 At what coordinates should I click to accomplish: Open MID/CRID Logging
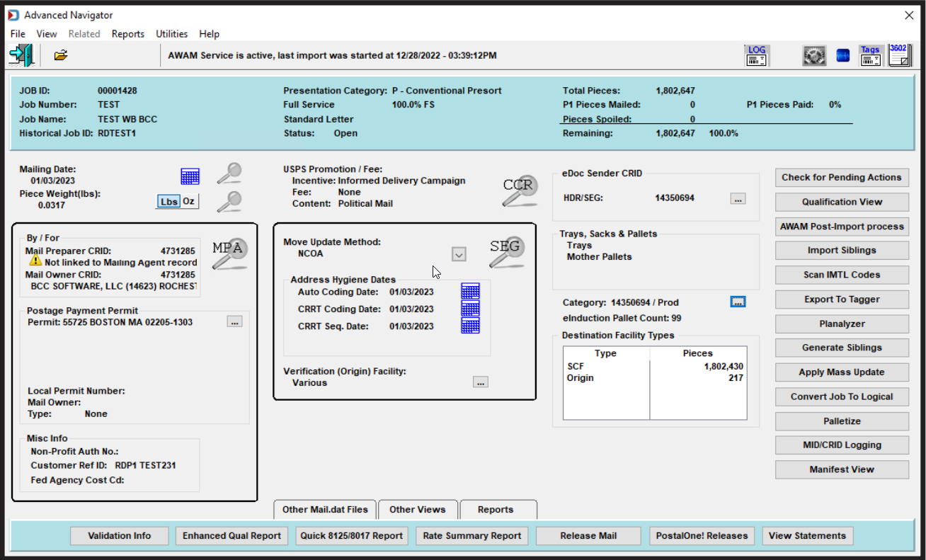coord(842,445)
